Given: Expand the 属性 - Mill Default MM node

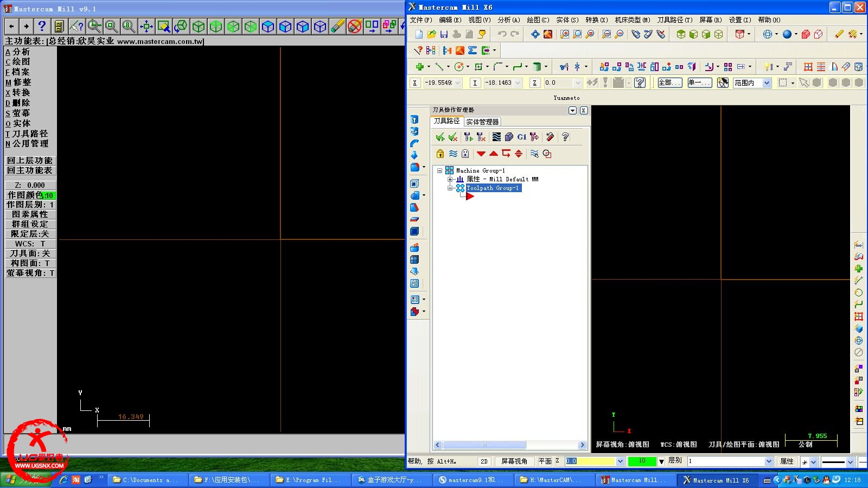Looking at the screenshot, I should coord(450,179).
